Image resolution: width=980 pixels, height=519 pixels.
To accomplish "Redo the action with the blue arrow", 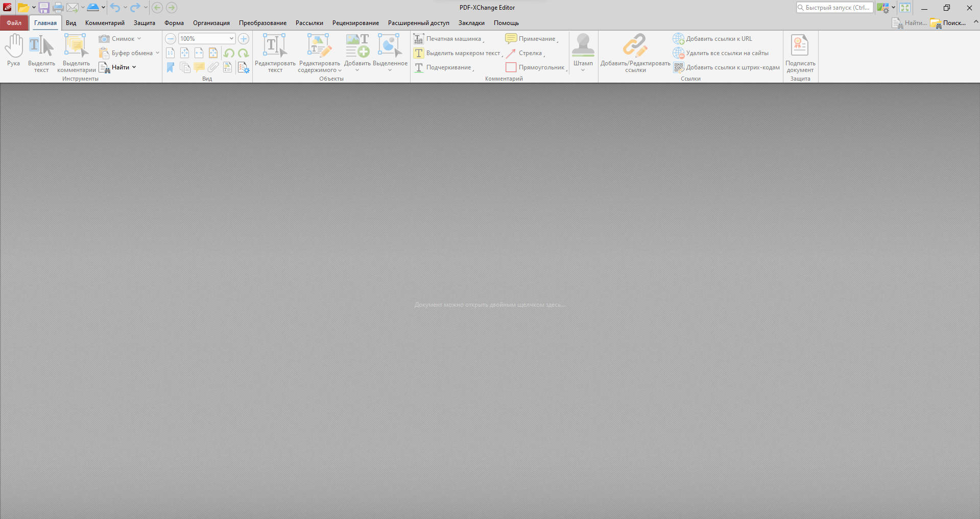I will coord(135,8).
